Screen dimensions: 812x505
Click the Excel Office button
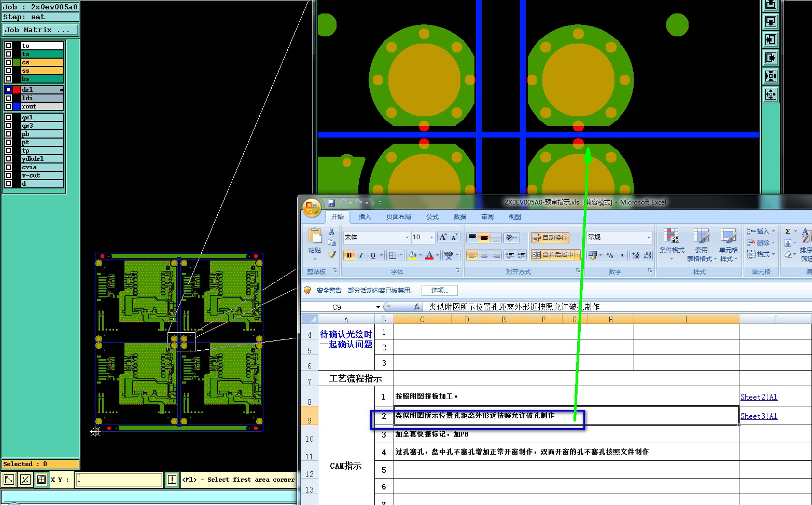pos(311,208)
